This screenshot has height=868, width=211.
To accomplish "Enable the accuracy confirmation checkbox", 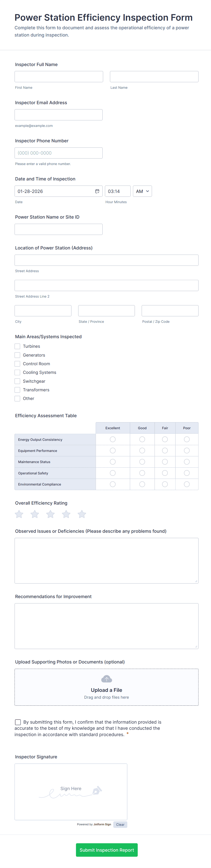I will (18, 722).
